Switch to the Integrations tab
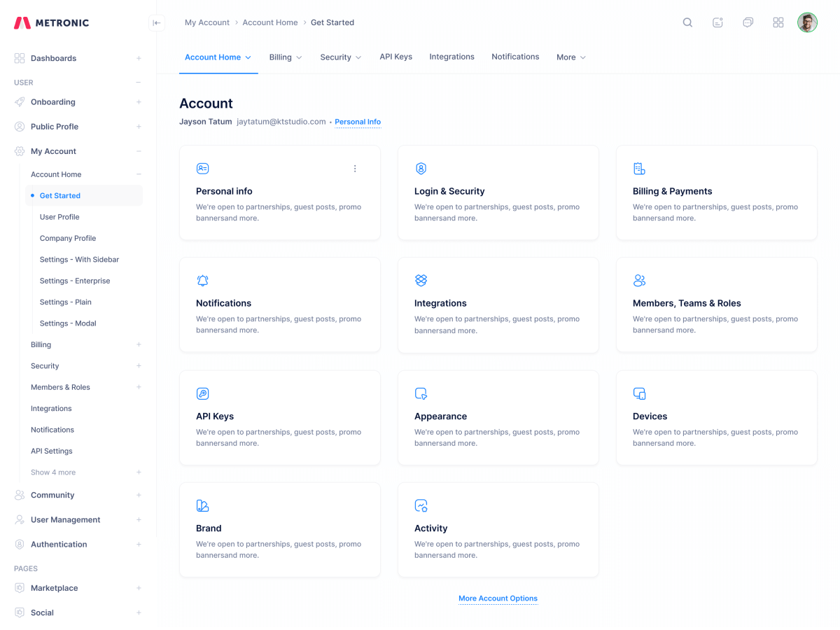The width and height of the screenshot is (840, 630). (x=451, y=57)
